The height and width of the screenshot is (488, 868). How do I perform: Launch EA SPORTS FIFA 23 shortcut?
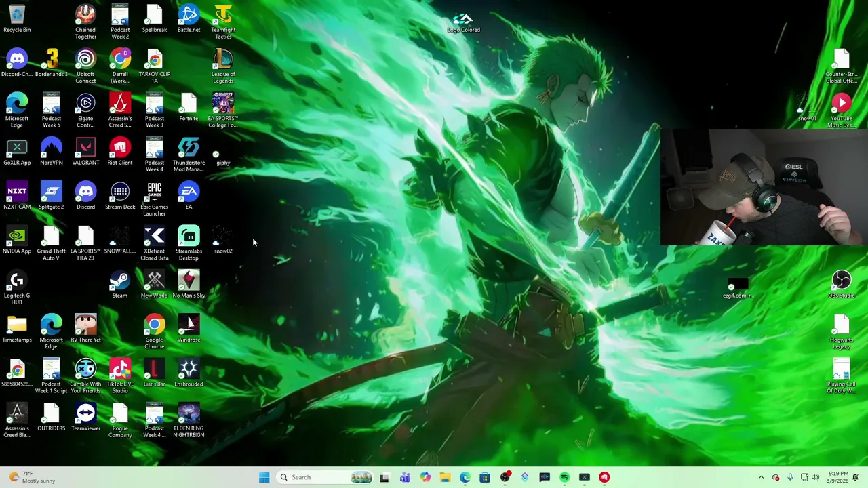[x=85, y=243]
